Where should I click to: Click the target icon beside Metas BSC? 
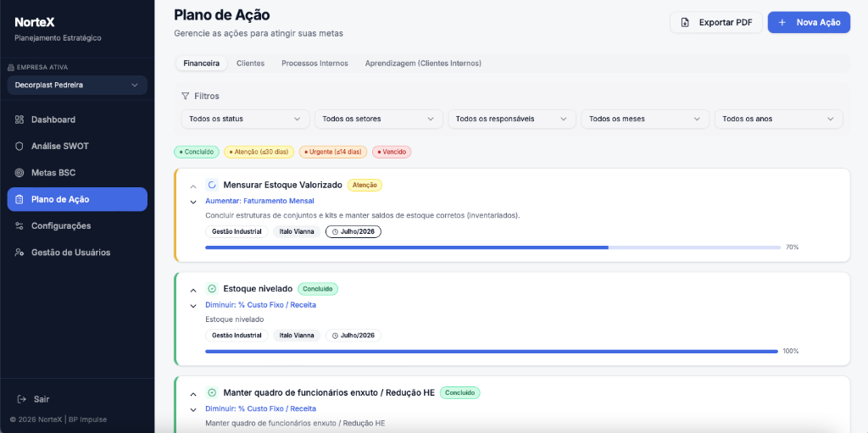[19, 173]
